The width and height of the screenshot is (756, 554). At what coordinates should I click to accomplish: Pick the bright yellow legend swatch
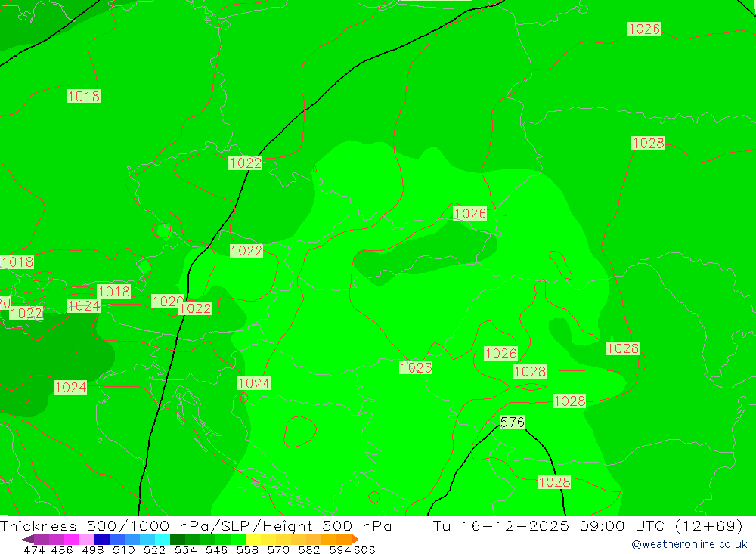point(253,539)
